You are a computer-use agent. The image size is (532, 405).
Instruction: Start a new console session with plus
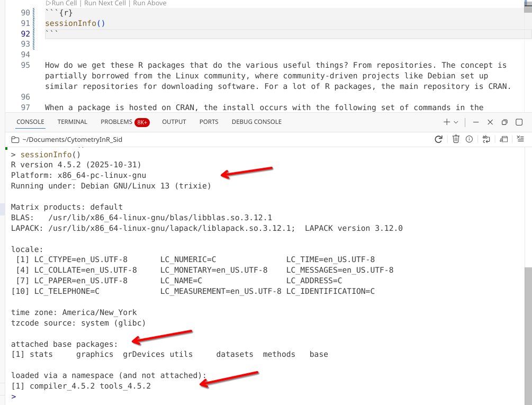click(x=447, y=122)
